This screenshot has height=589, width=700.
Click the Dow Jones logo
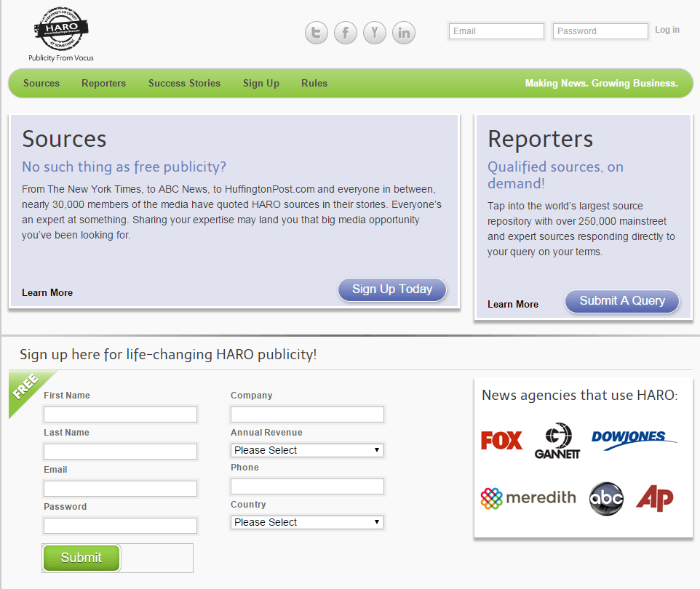click(x=634, y=439)
